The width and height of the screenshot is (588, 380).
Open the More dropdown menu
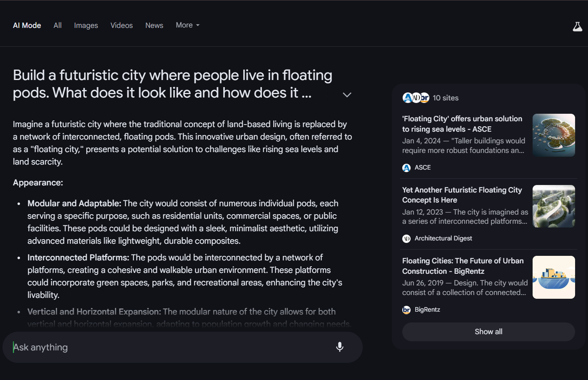(187, 25)
